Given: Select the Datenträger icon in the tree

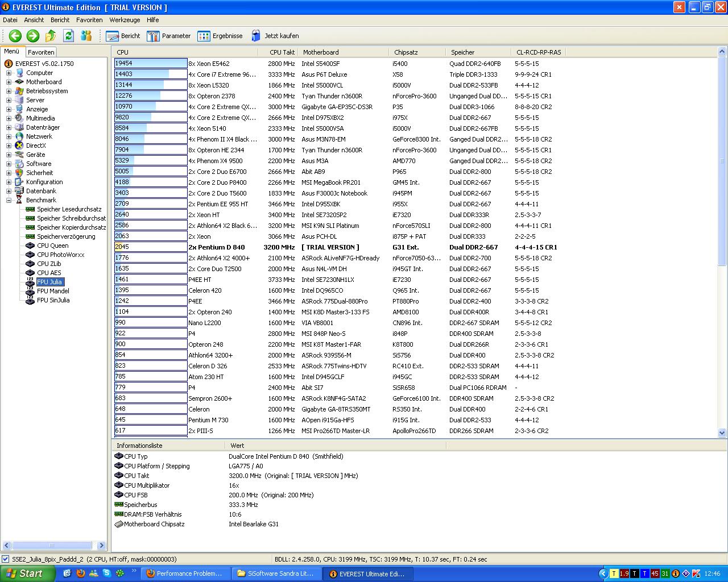Looking at the screenshot, I should coord(19,127).
